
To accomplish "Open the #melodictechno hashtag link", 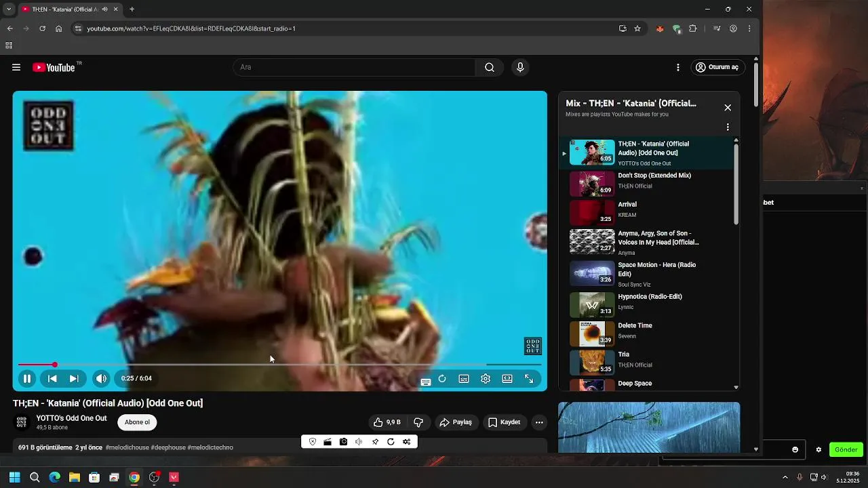I will (x=210, y=447).
